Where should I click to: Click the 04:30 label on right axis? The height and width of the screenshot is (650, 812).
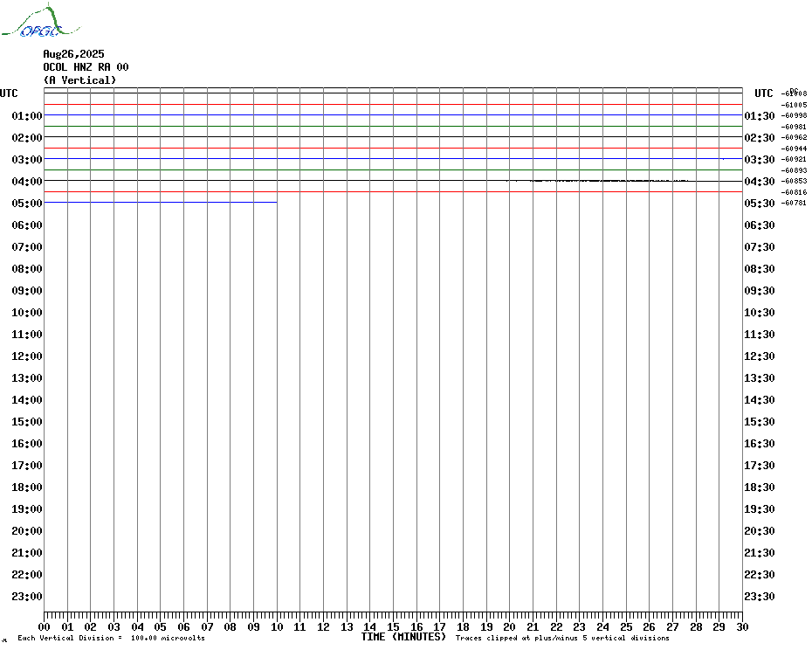[x=760, y=181]
